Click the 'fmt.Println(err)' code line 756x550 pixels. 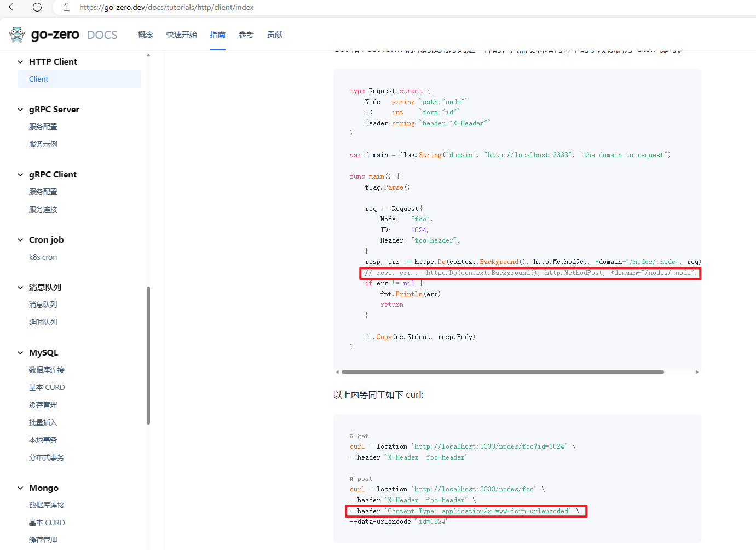point(411,294)
